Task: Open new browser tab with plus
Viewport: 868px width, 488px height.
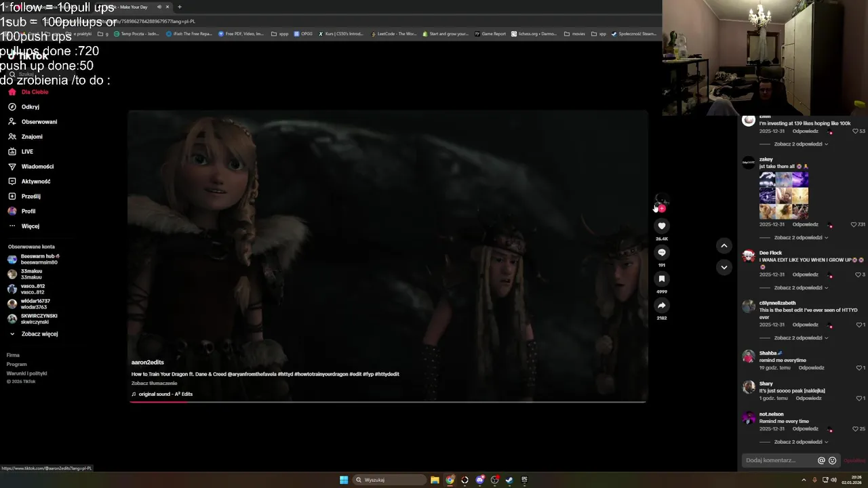Action: click(180, 7)
